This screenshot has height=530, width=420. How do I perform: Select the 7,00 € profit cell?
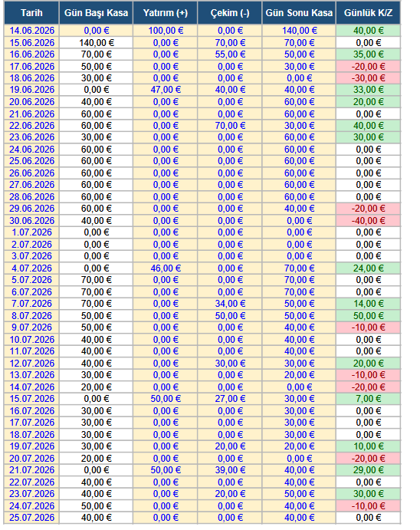pyautogui.click(x=368, y=399)
